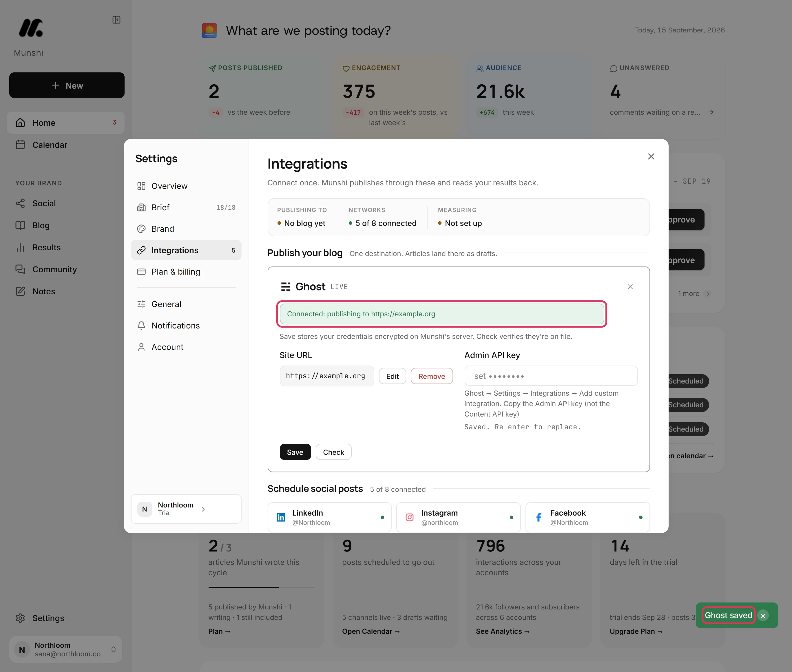Image resolution: width=792 pixels, height=672 pixels.
Task: Click the Ghost saved toast message
Action: 728,615
